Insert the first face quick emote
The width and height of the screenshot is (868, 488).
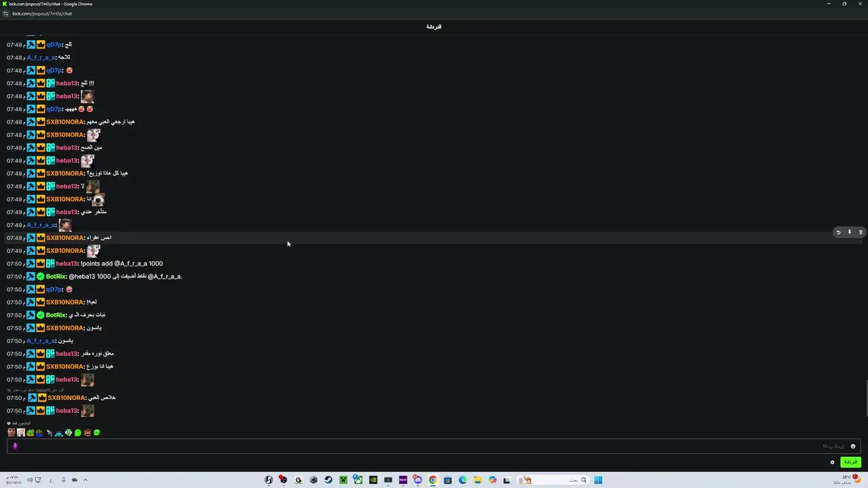coord(11,432)
